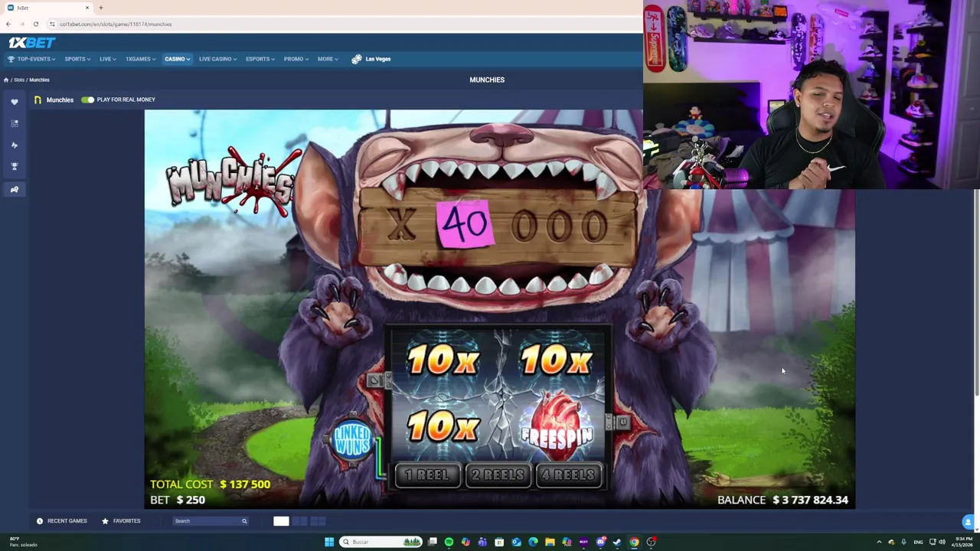
Task: Click the Munchies game title label
Action: click(60, 99)
